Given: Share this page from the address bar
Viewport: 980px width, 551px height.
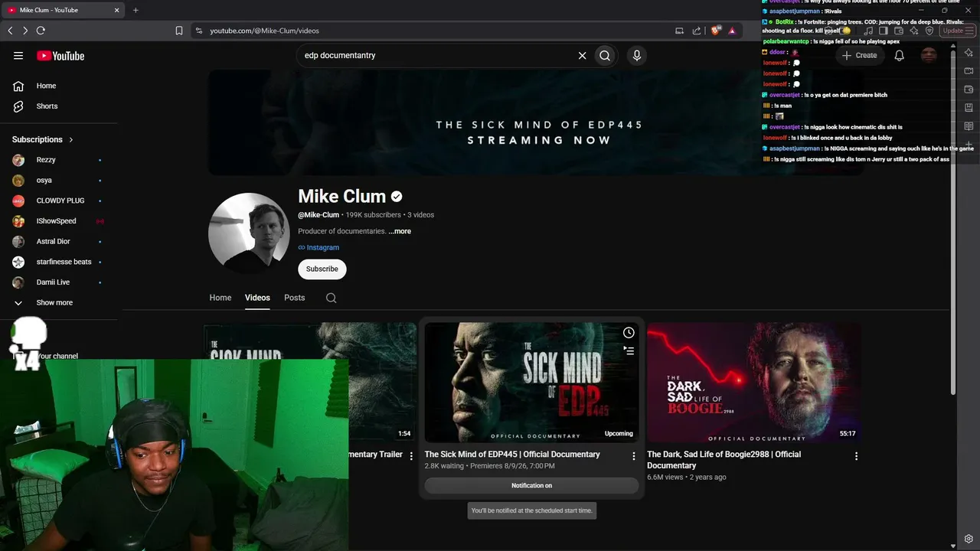Looking at the screenshot, I should [x=697, y=31].
